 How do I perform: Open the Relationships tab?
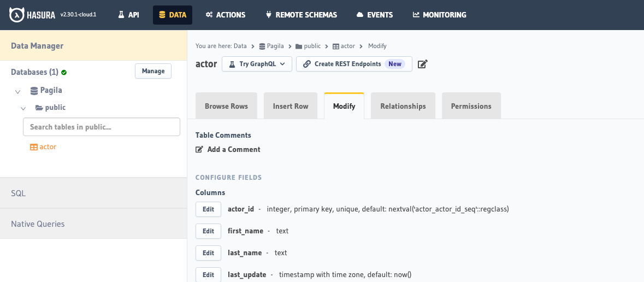[x=403, y=106]
